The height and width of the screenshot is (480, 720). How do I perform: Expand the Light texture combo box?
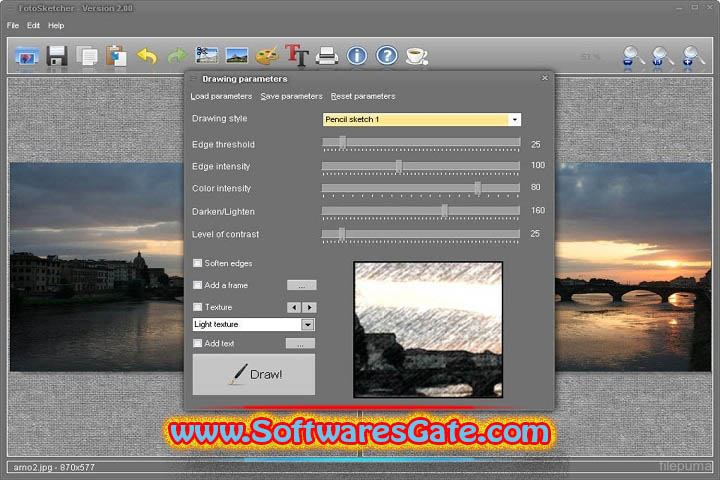tap(308, 325)
